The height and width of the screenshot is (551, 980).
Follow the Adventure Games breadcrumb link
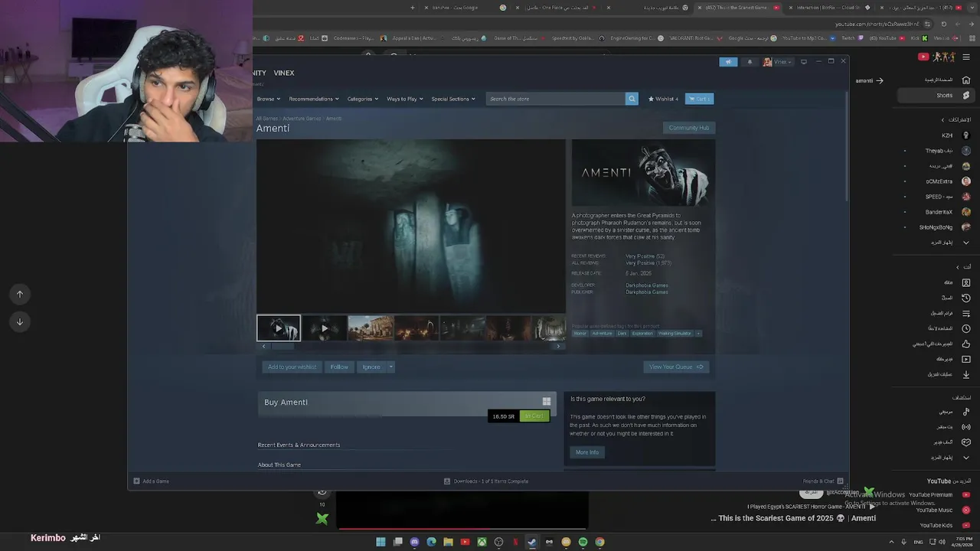click(x=302, y=119)
